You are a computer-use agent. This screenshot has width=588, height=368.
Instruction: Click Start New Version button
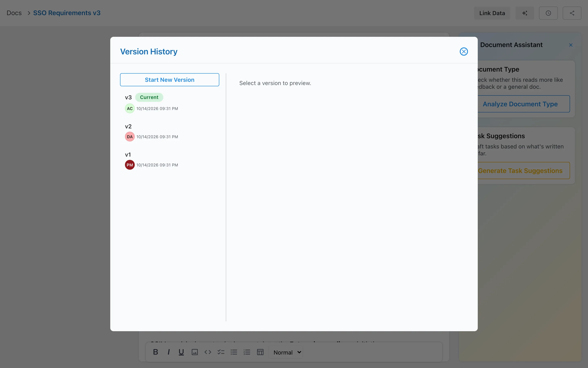[x=170, y=80]
